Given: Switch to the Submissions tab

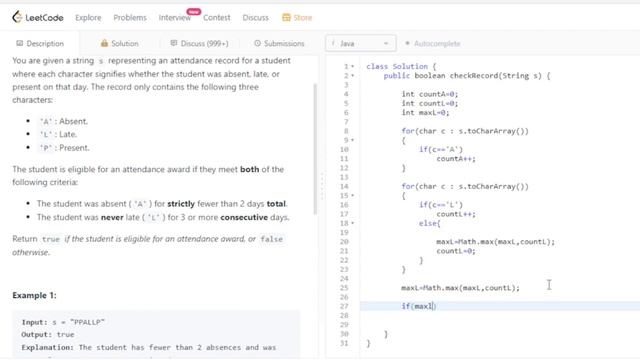Looking at the screenshot, I should 279,43.
